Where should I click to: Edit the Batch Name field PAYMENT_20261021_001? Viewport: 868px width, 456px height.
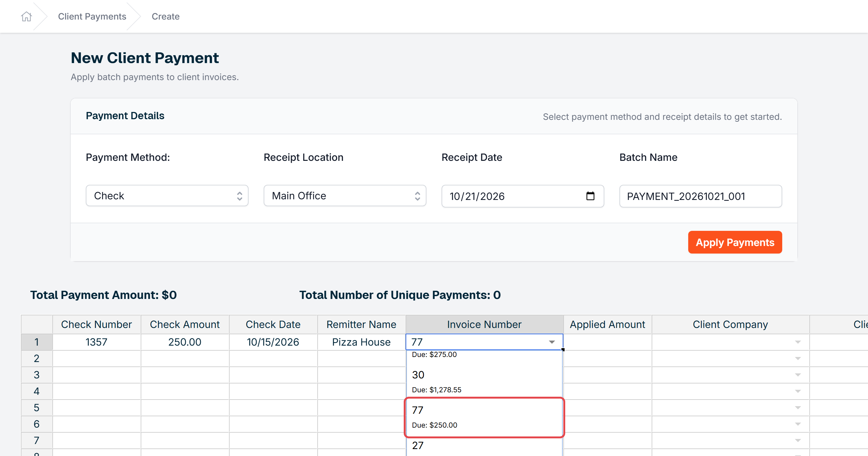(701, 196)
